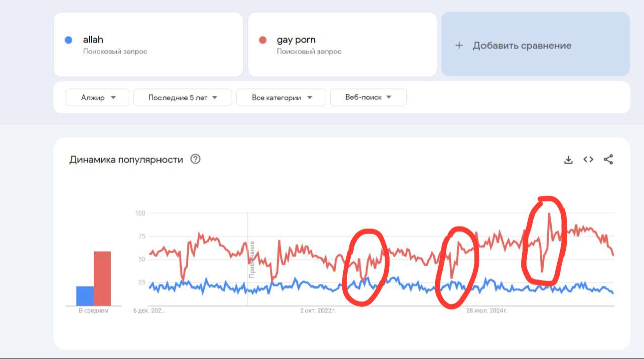Viewport: 644px width, 359px height.
Task: Open the embed code icon
Action: point(588,159)
